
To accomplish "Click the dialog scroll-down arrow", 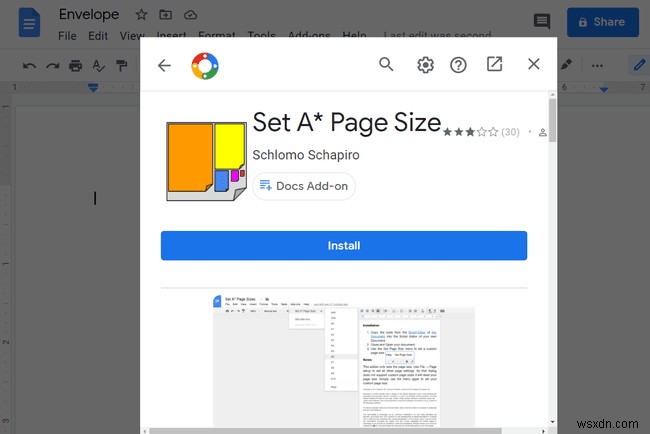I will (552, 422).
